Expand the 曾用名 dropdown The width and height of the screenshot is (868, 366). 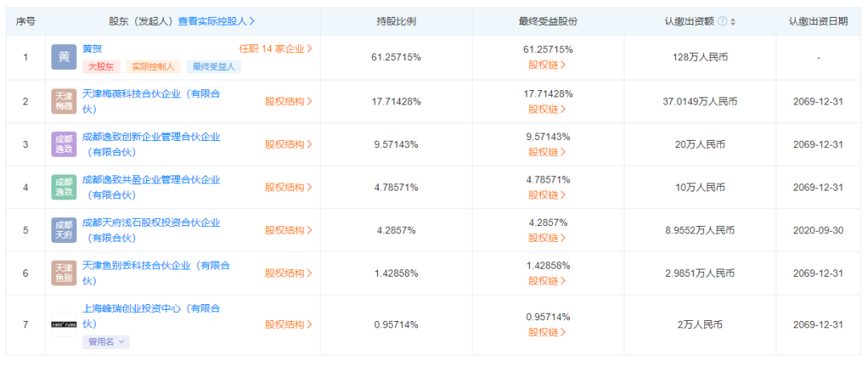pyautogui.click(x=106, y=342)
